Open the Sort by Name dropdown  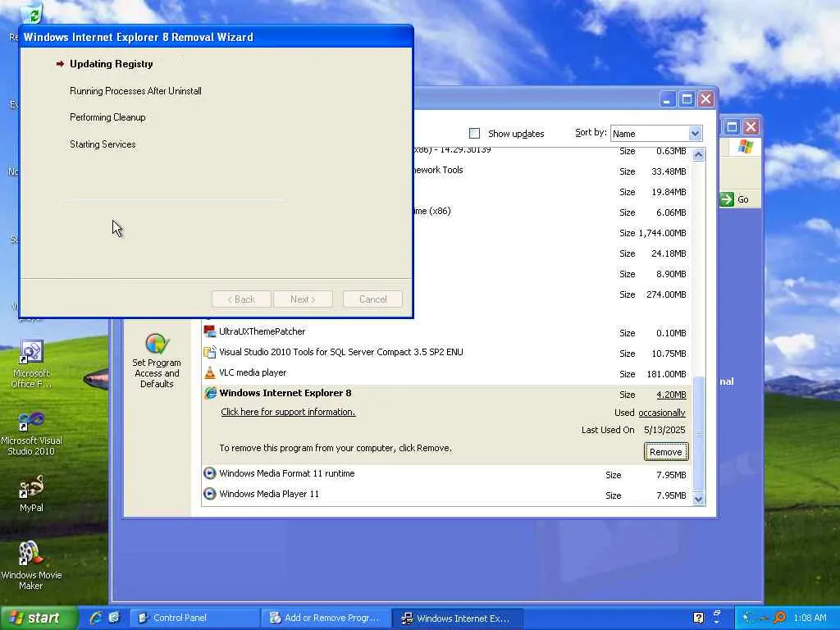(x=695, y=134)
